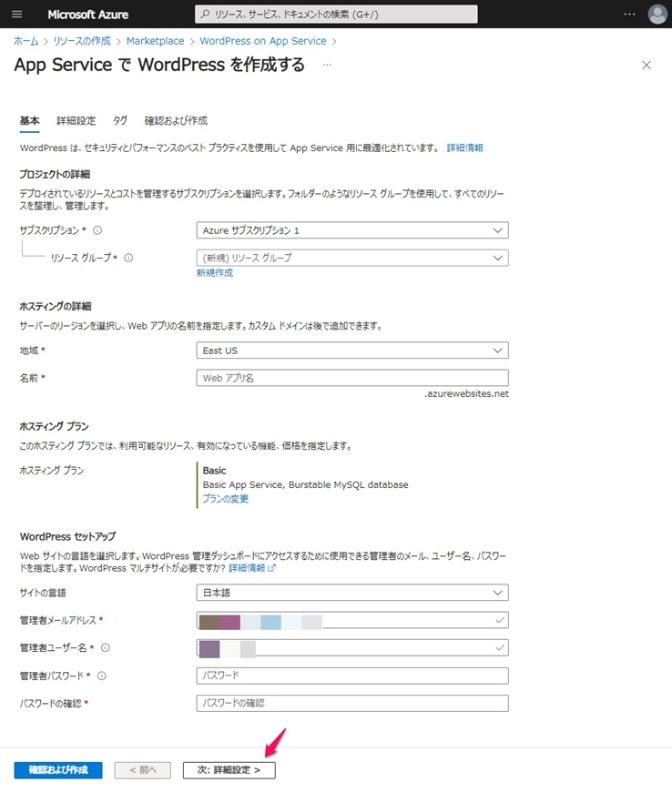This screenshot has width=672, height=793.
Task: Expand the 地域 East US dropdown
Action: click(352, 351)
